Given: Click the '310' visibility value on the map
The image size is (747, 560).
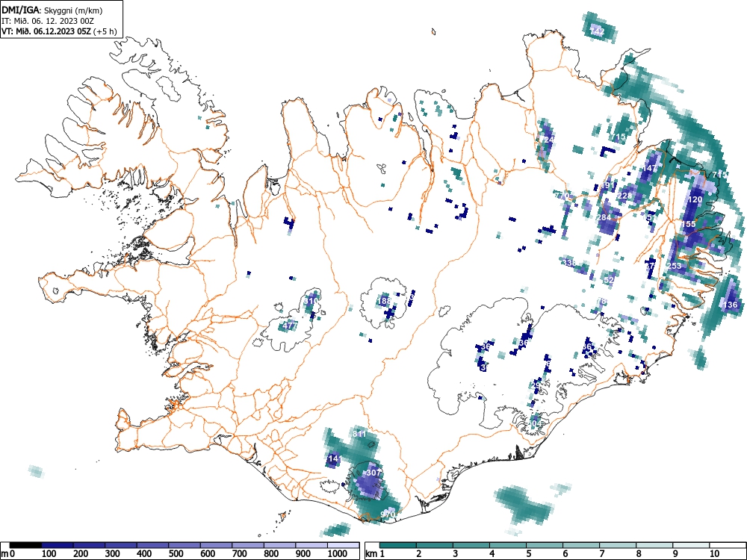Looking at the screenshot, I should pos(310,301).
